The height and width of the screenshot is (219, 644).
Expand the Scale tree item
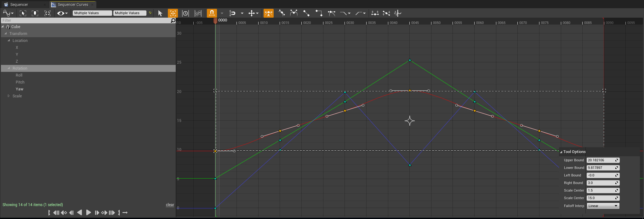(9, 96)
